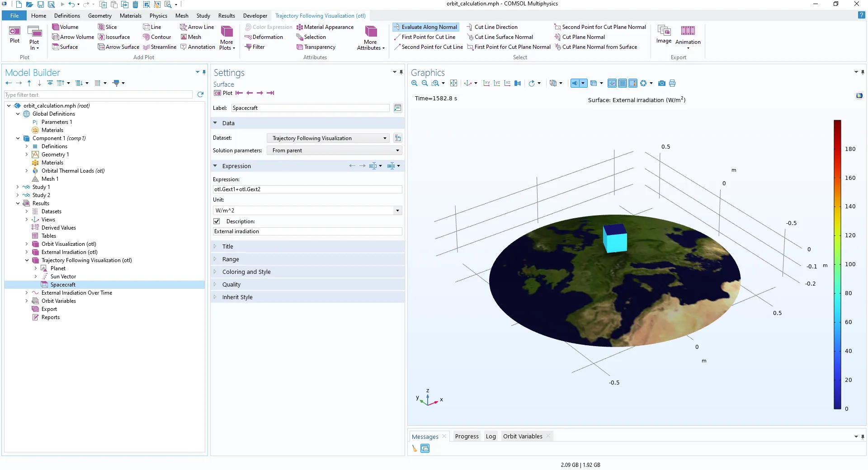Click the Expression input field
This screenshot has height=470, width=868.
307,189
